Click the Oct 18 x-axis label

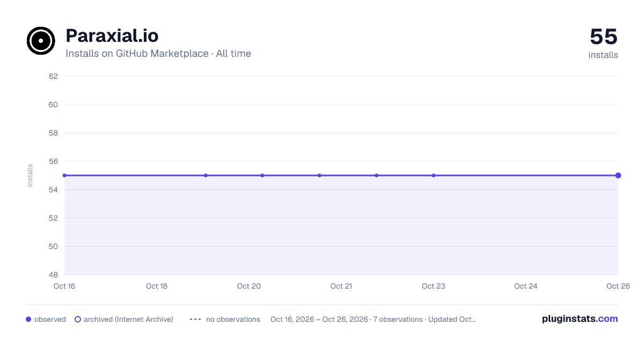coord(157,286)
